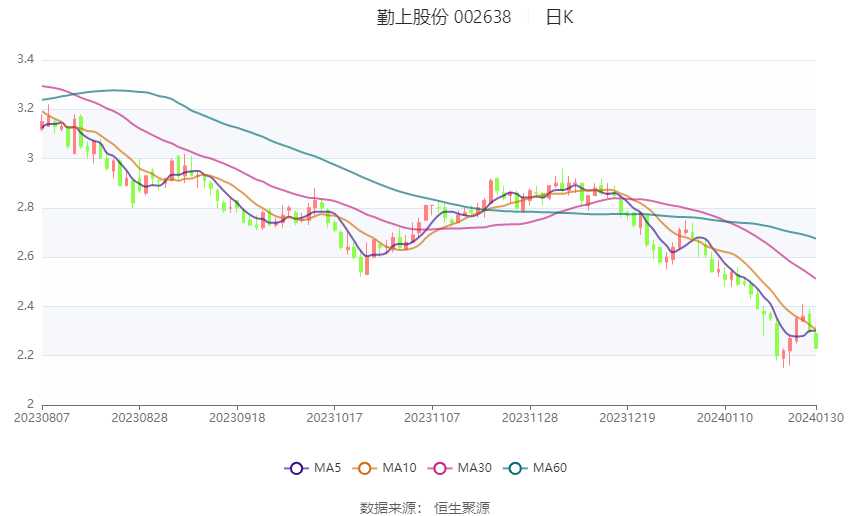Click the 3.4 price axis label
This screenshot has width=850, height=516.
pos(26,60)
